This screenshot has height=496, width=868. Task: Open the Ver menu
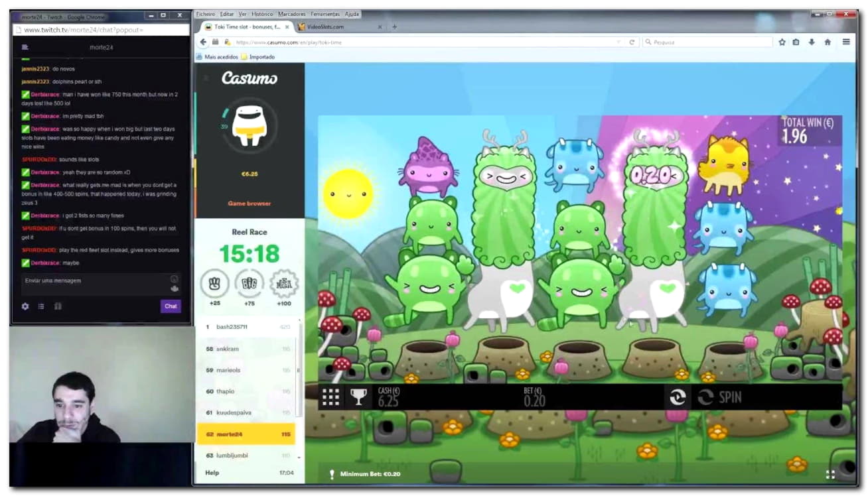(x=243, y=14)
